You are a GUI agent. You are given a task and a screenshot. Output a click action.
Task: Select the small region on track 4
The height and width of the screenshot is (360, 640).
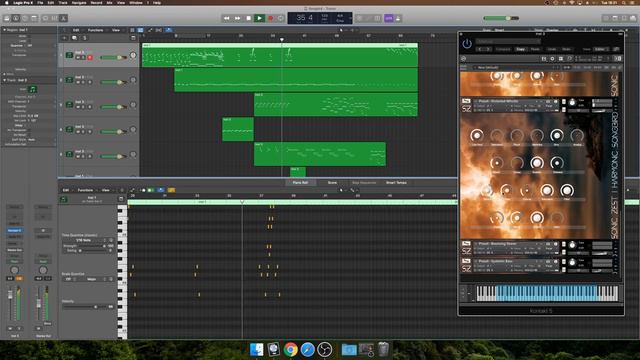pyautogui.click(x=238, y=129)
